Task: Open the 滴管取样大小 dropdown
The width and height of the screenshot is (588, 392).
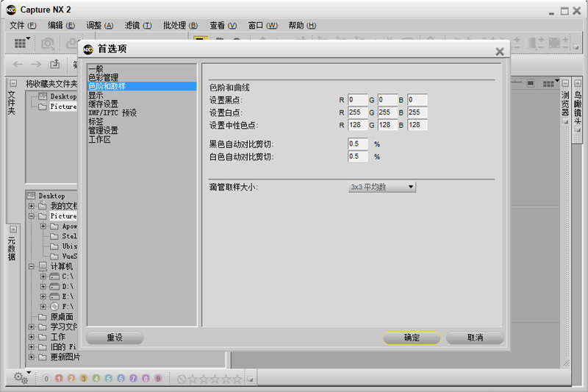Action: (x=381, y=187)
